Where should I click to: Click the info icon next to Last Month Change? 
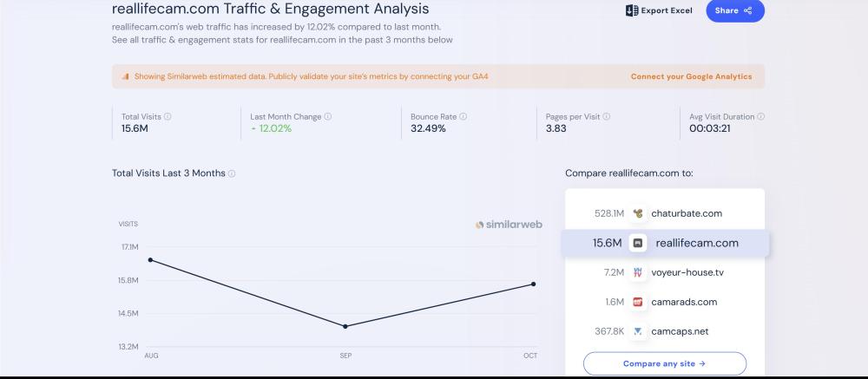click(x=328, y=116)
